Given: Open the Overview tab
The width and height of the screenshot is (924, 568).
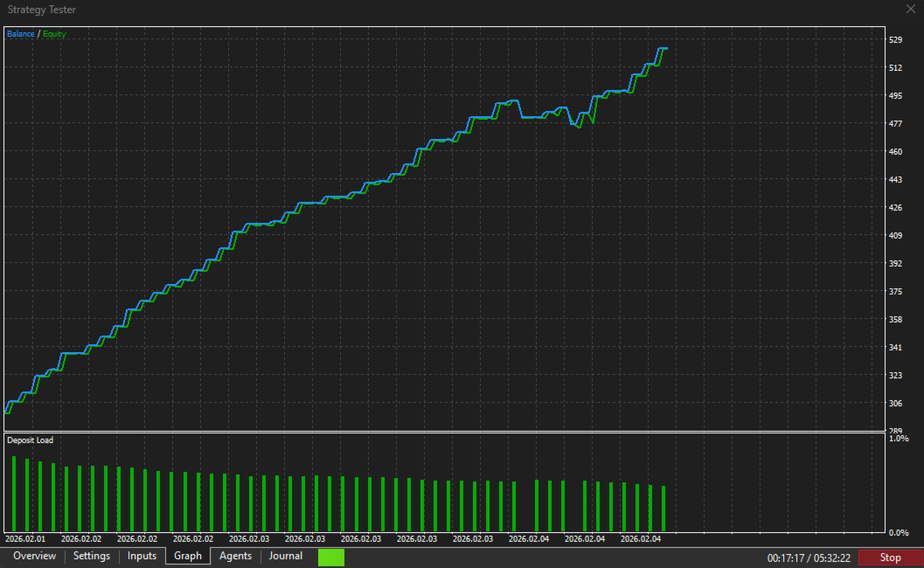Looking at the screenshot, I should 34,557.
